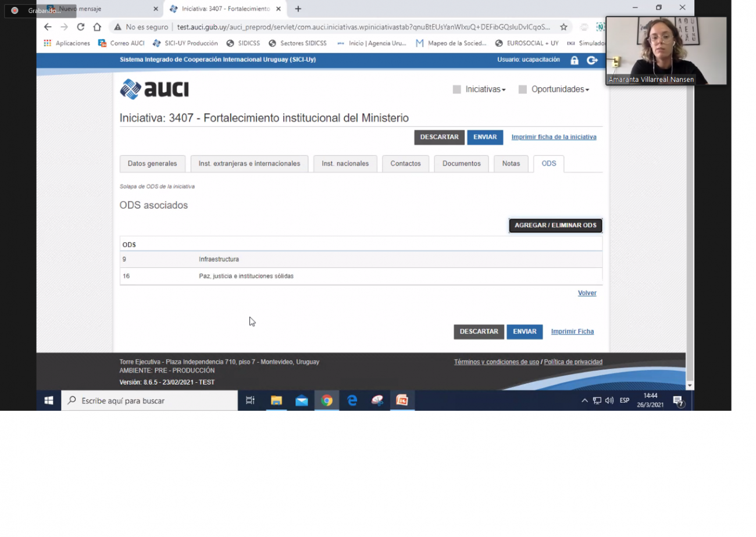Open Chrome from the Windows taskbar
The image size is (756, 537).
pyautogui.click(x=327, y=400)
